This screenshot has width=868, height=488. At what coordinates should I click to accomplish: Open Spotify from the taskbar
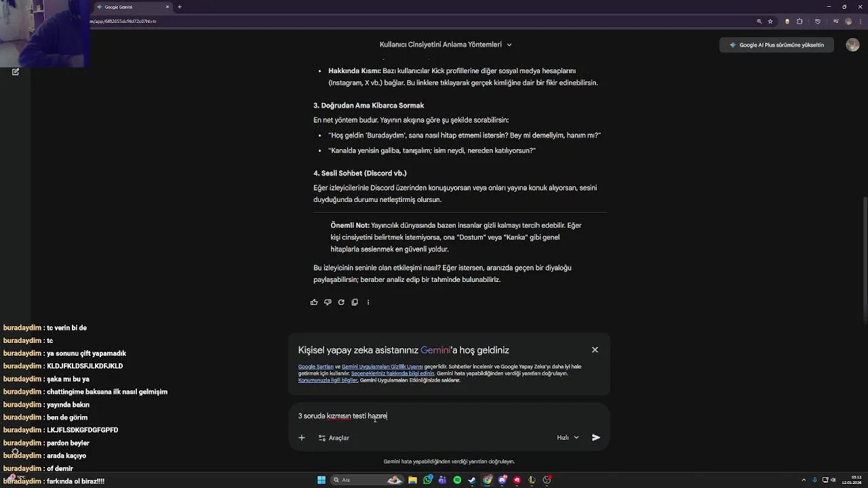pos(457,480)
